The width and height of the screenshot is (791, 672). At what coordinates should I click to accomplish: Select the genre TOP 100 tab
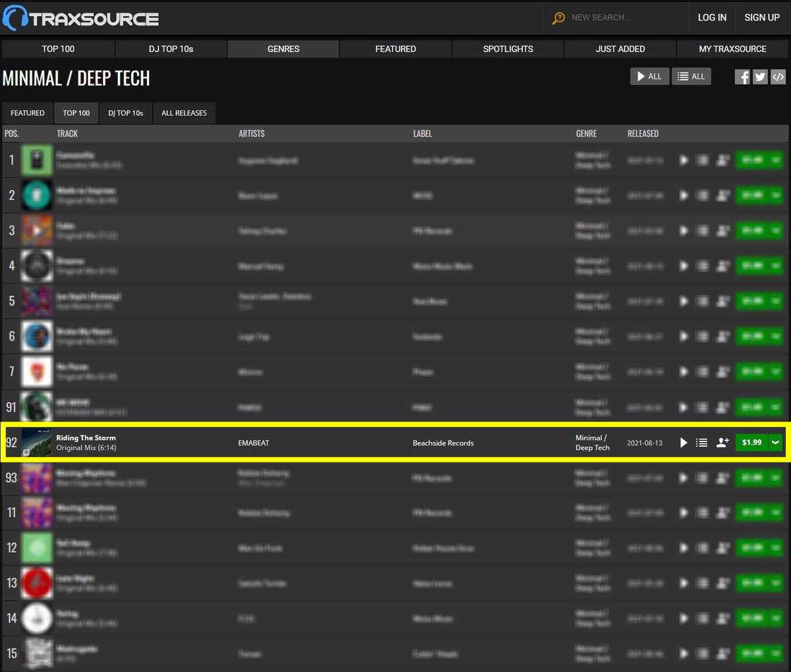pyautogui.click(x=76, y=113)
